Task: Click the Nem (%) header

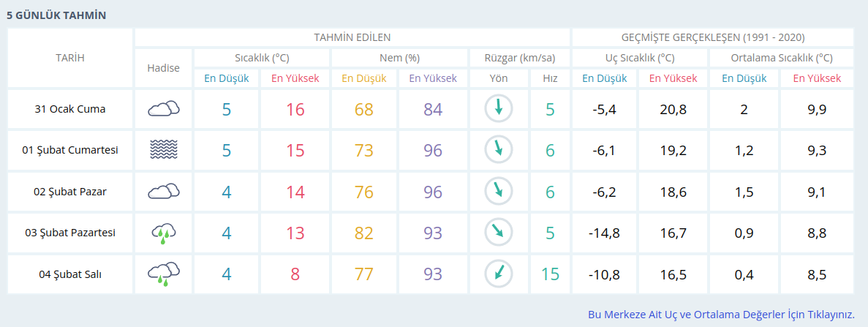Action: pyautogui.click(x=399, y=58)
